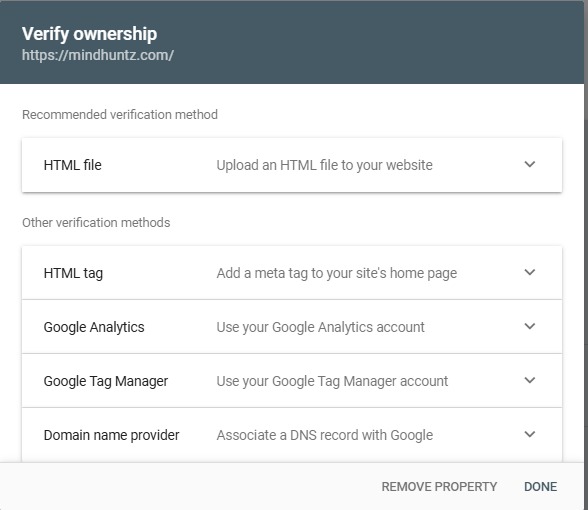
Task: Select the Domain name provider method label
Action: [111, 435]
